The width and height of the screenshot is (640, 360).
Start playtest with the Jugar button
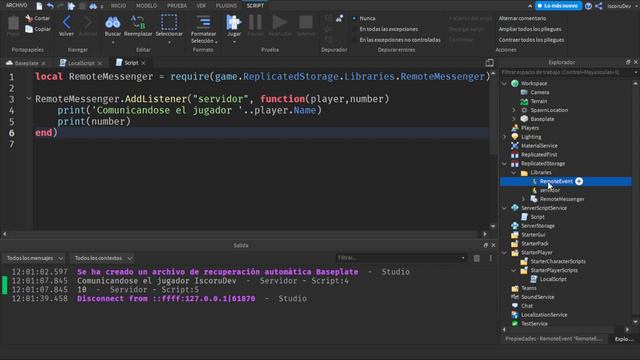[233, 22]
